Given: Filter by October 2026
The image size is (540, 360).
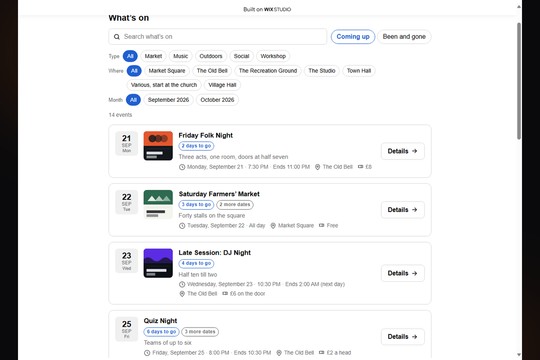Looking at the screenshot, I should 217,100.
